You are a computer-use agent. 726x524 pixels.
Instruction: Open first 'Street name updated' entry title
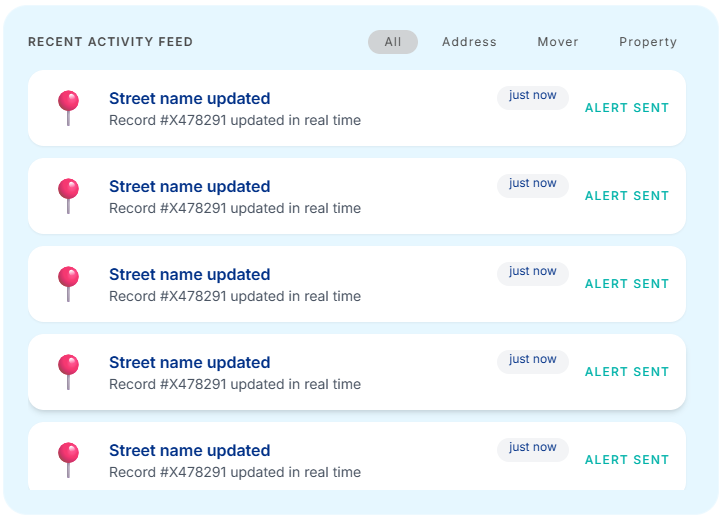[189, 99]
